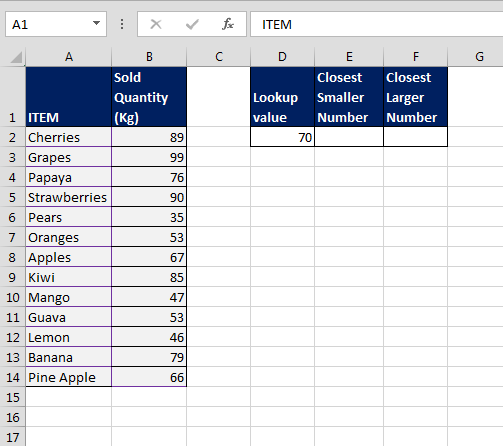Open the Name Box dropdown arrow
Screen dimensions: 503x446
[x=96, y=23]
